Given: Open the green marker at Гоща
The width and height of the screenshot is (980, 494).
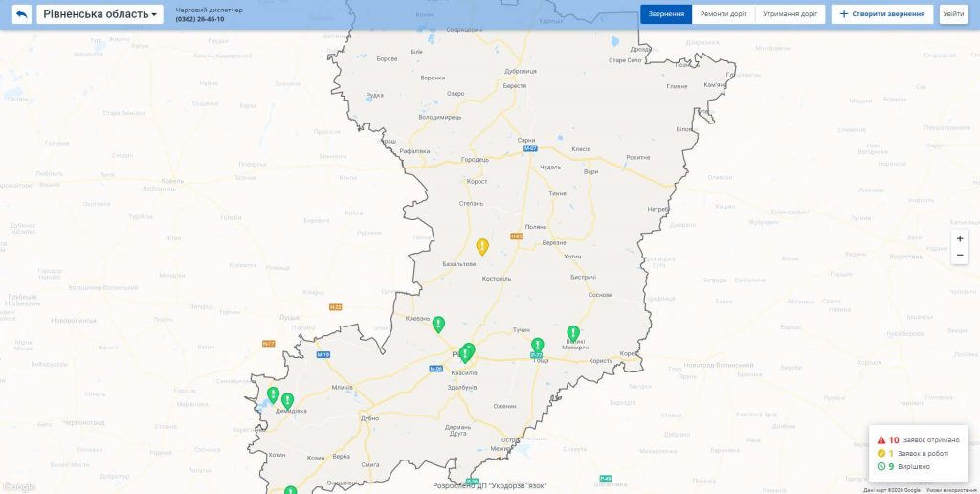Looking at the screenshot, I should pyautogui.click(x=538, y=346).
